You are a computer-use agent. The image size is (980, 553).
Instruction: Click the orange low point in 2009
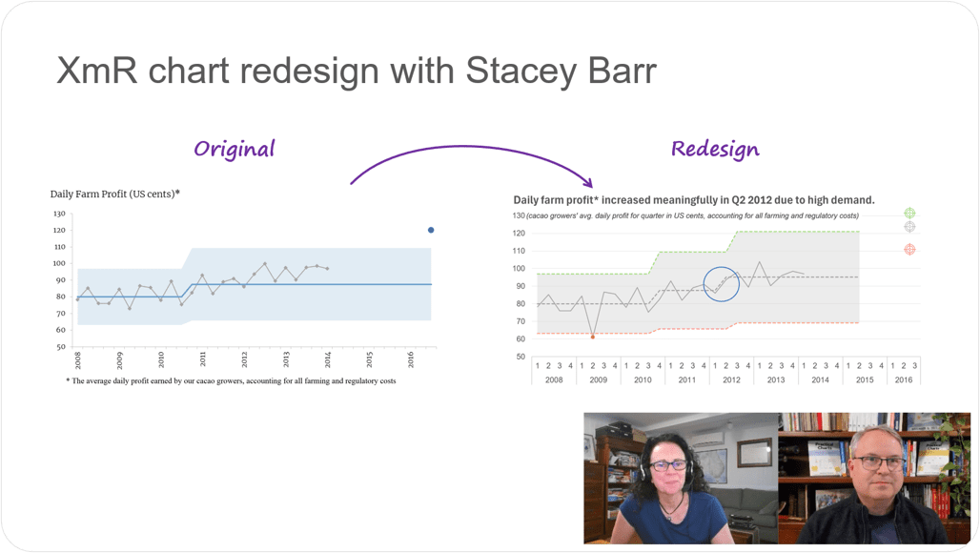coord(593,337)
